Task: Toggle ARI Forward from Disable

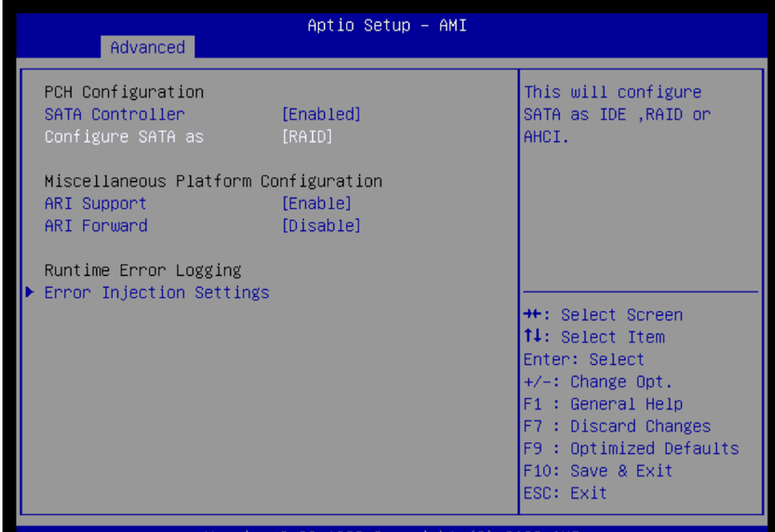Action: 322,225
